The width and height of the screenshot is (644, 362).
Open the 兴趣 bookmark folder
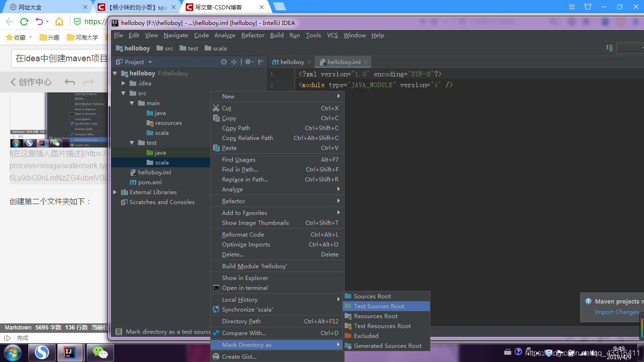[x=50, y=37]
